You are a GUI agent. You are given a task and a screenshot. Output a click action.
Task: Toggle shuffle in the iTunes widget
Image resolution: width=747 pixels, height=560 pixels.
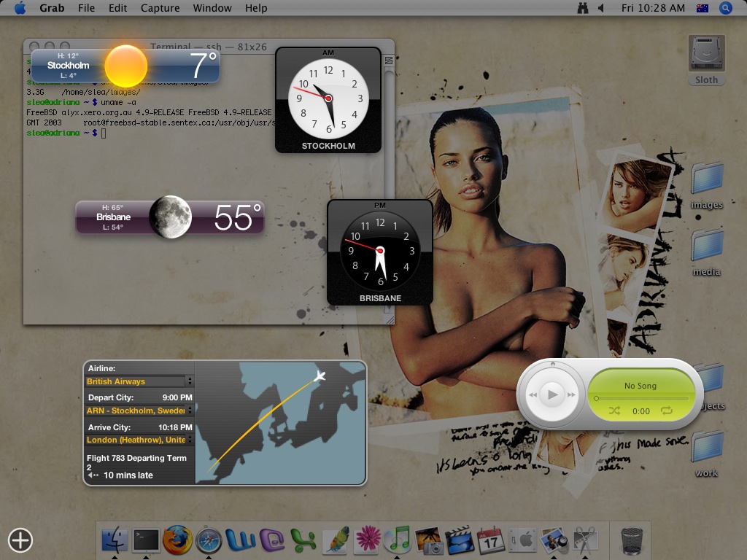pos(614,411)
